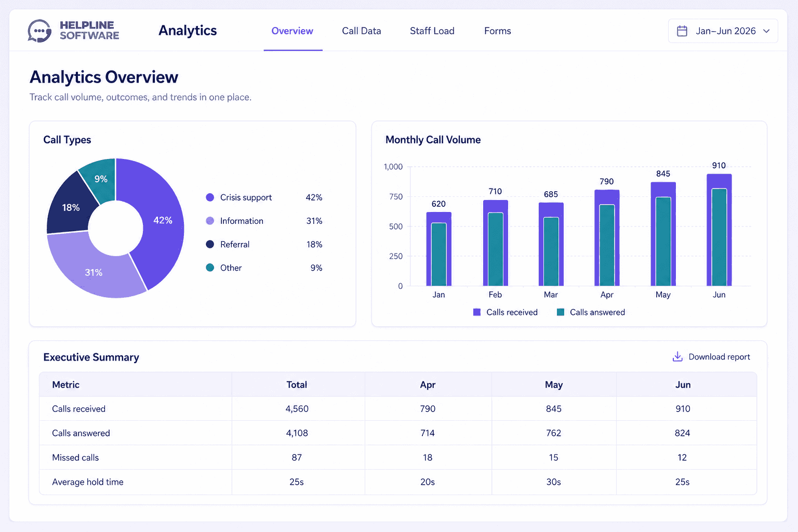Click the Total column header

[x=297, y=384]
